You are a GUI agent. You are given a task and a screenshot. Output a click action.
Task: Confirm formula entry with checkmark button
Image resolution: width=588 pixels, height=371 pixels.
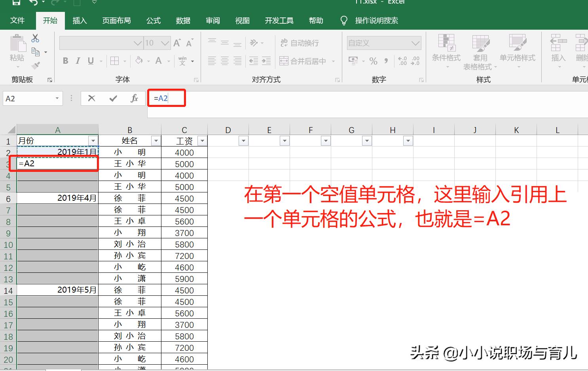point(113,98)
